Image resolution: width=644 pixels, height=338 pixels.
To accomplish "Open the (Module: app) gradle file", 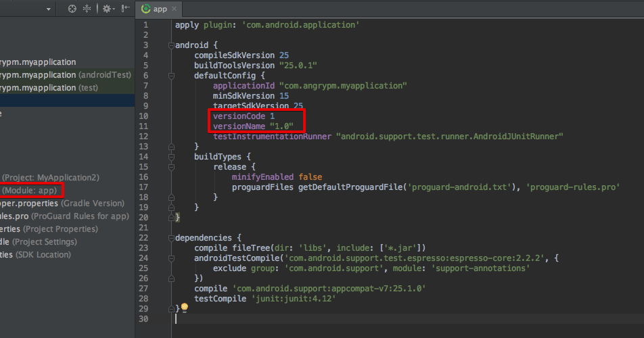I will coord(68,191).
